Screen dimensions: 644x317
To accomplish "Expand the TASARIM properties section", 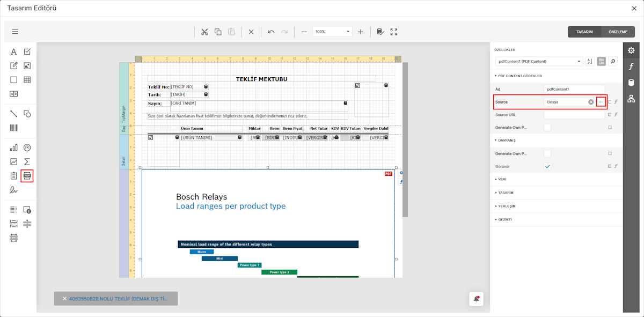I will tap(504, 193).
